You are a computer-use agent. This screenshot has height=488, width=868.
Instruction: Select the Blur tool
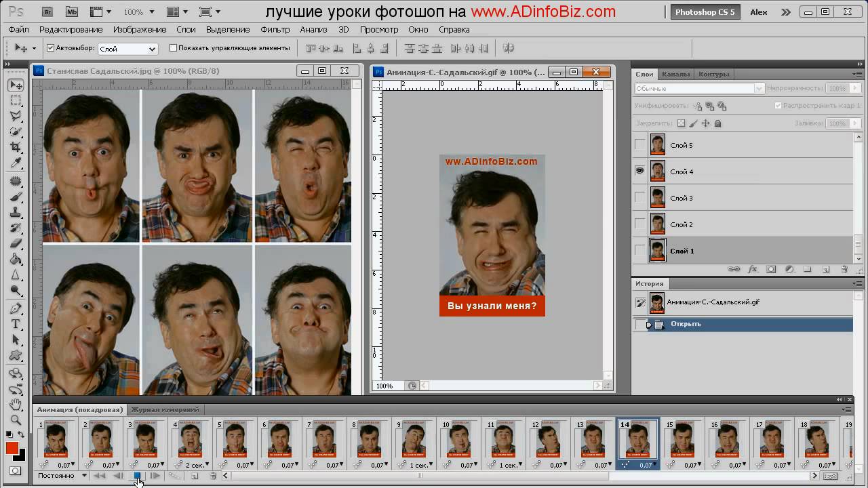coord(16,275)
